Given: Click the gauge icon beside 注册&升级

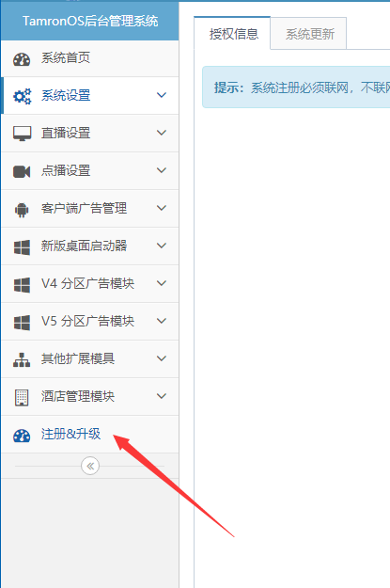Looking at the screenshot, I should pyautogui.click(x=22, y=436).
